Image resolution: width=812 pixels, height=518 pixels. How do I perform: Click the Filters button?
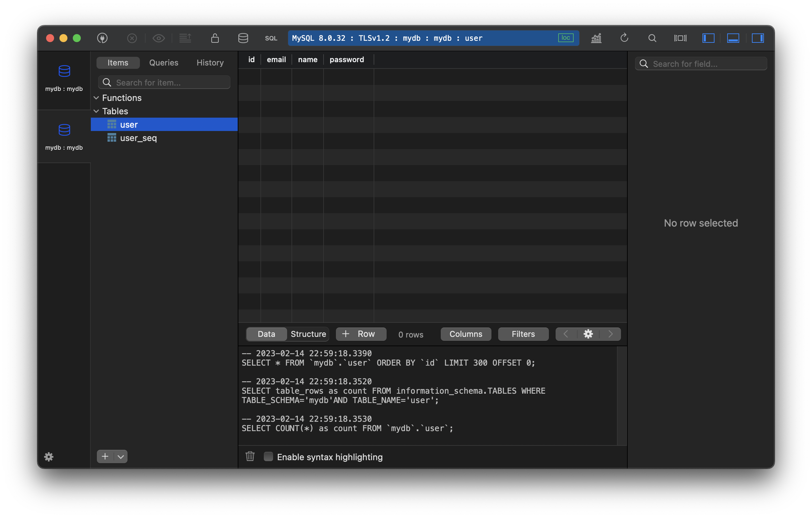pos(523,334)
